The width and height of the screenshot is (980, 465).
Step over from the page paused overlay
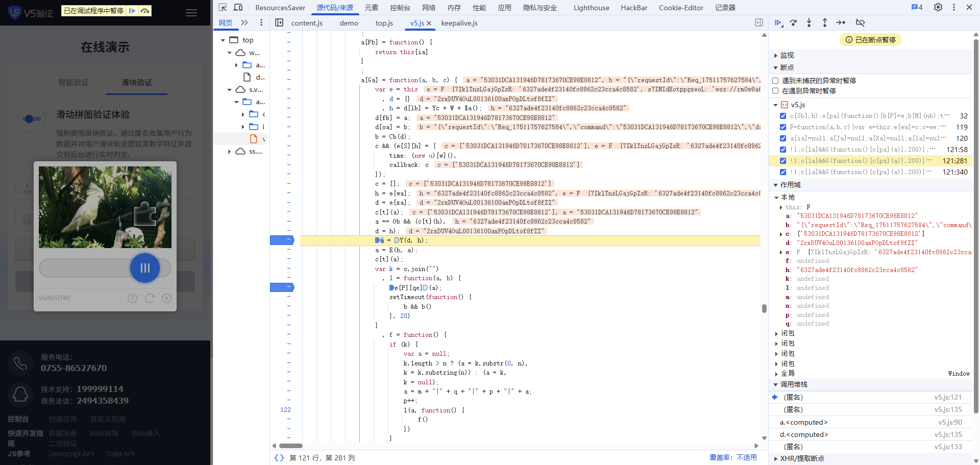coord(145,11)
